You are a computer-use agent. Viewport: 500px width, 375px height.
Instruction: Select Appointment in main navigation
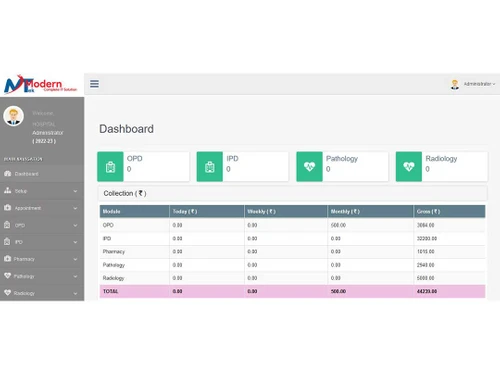click(42, 208)
